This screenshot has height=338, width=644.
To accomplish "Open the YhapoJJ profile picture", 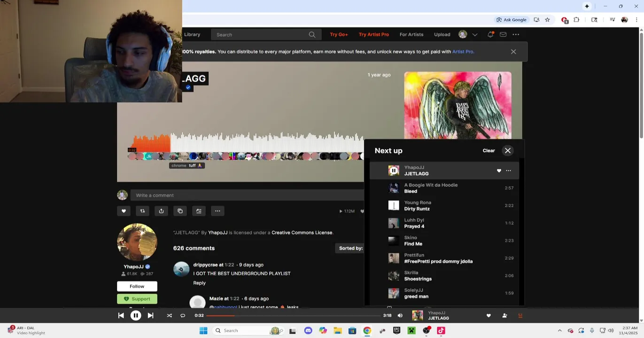I will [137, 242].
